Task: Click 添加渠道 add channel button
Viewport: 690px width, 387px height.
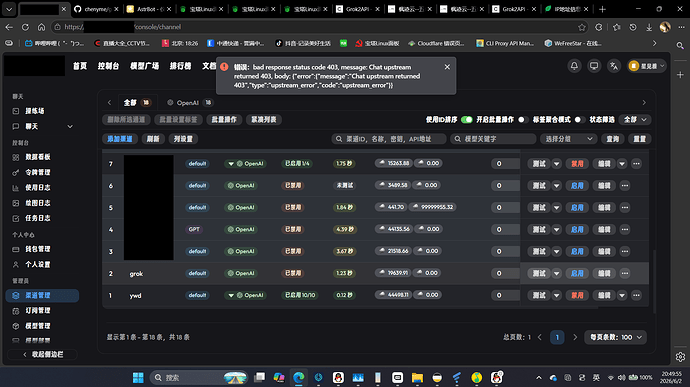Action: pos(120,139)
